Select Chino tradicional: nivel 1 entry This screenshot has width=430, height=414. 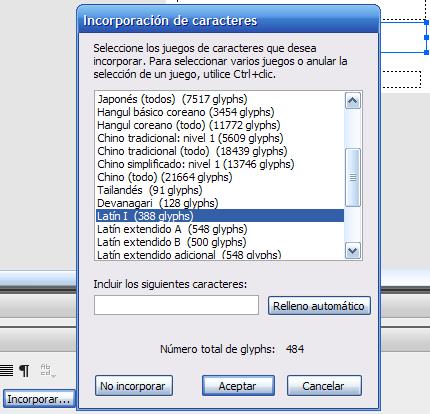pyautogui.click(x=220, y=138)
